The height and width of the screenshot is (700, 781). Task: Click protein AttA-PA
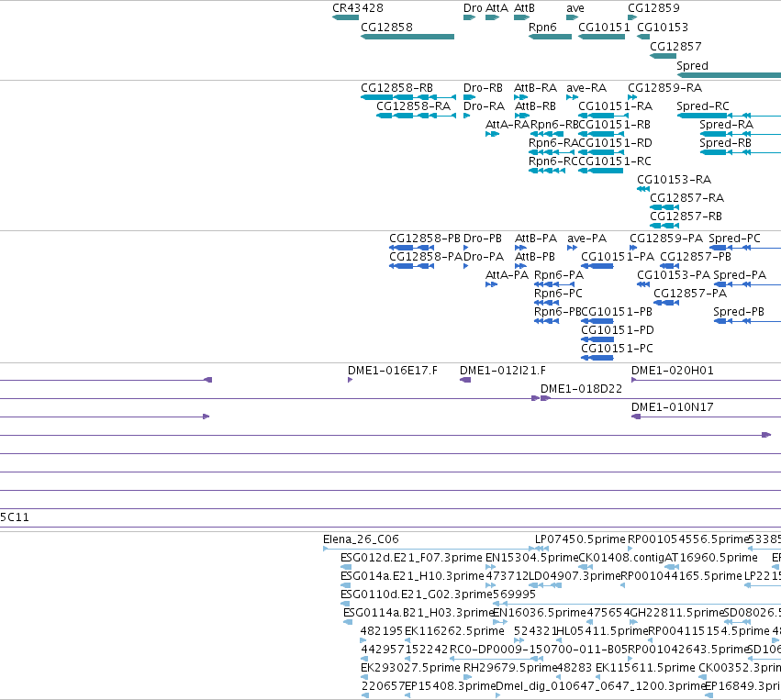click(491, 284)
